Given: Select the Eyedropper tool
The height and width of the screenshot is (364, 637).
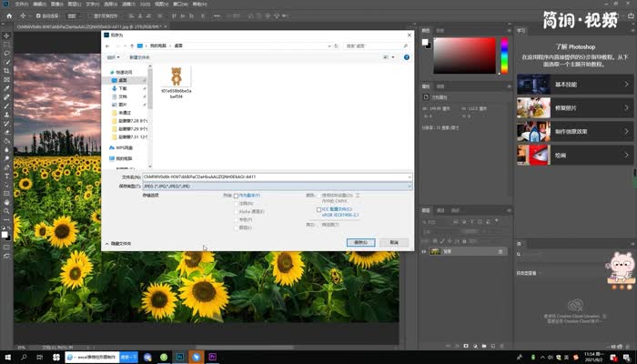Looking at the screenshot, I should coord(6,87).
